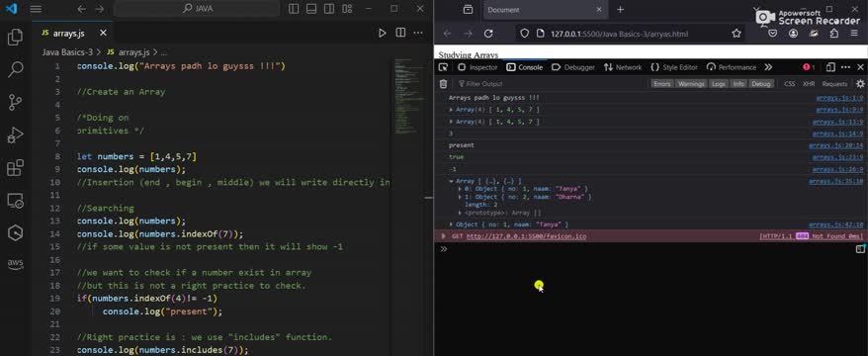Switch to the Debugger tab
868x356 pixels.
(573, 67)
